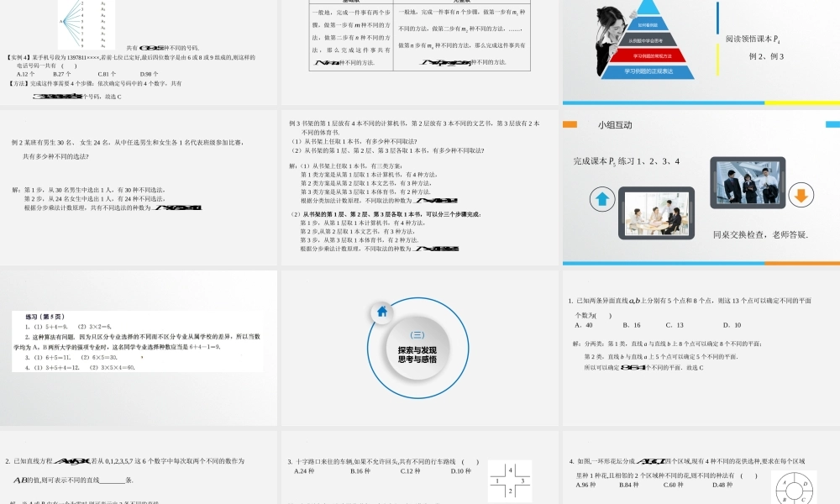Click the bottom pyramid layer 学习例题的正规表达
This screenshot has width=840, height=504.
click(649, 71)
